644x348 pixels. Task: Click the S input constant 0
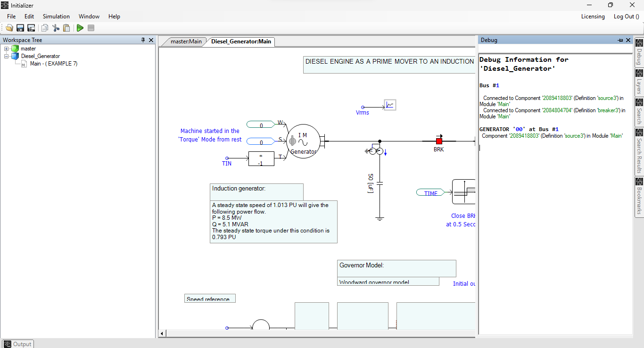click(261, 142)
